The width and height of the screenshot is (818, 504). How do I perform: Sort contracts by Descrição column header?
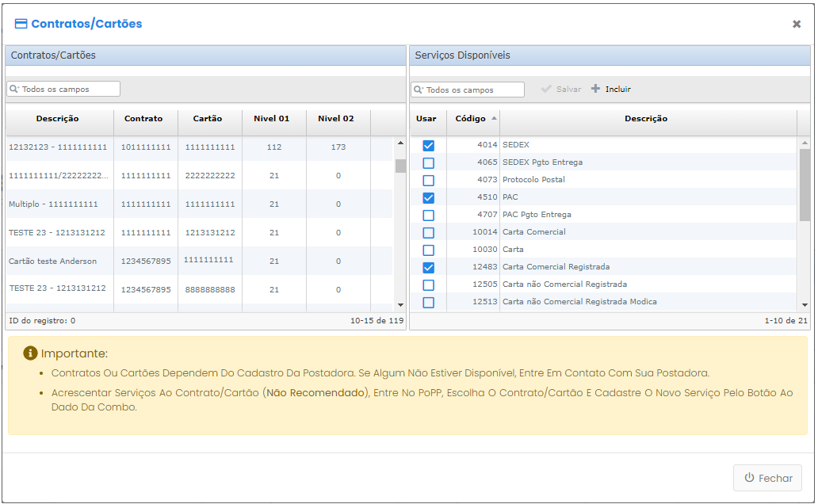(59, 123)
